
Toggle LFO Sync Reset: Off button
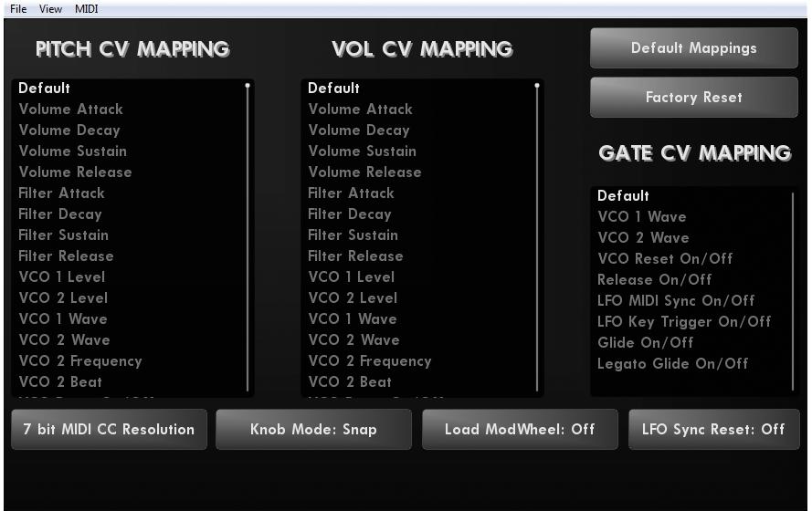[713, 429]
